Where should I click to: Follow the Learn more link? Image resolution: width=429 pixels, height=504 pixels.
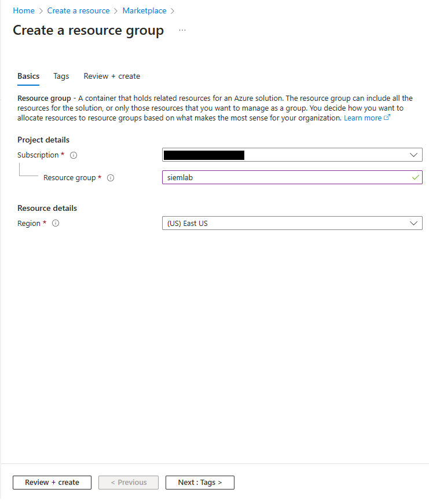pos(366,118)
